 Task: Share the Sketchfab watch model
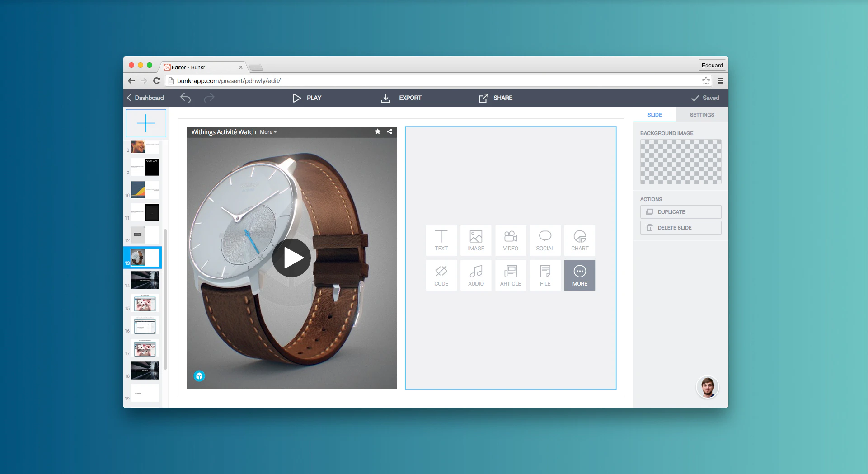pyautogui.click(x=389, y=131)
